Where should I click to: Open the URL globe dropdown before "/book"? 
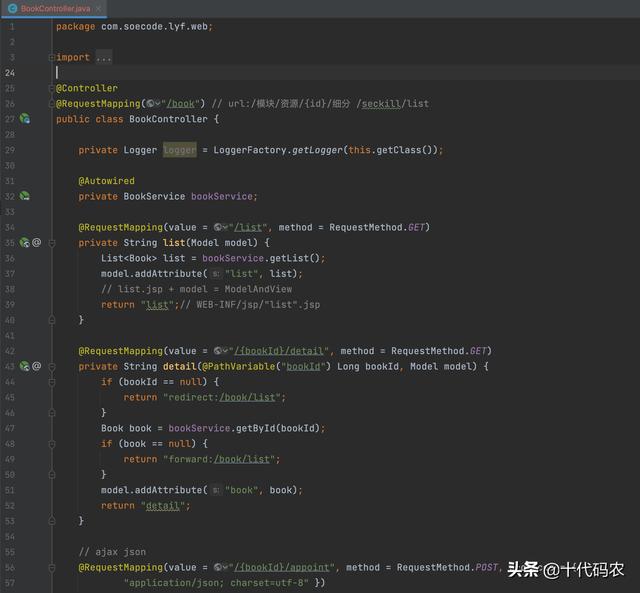153,104
